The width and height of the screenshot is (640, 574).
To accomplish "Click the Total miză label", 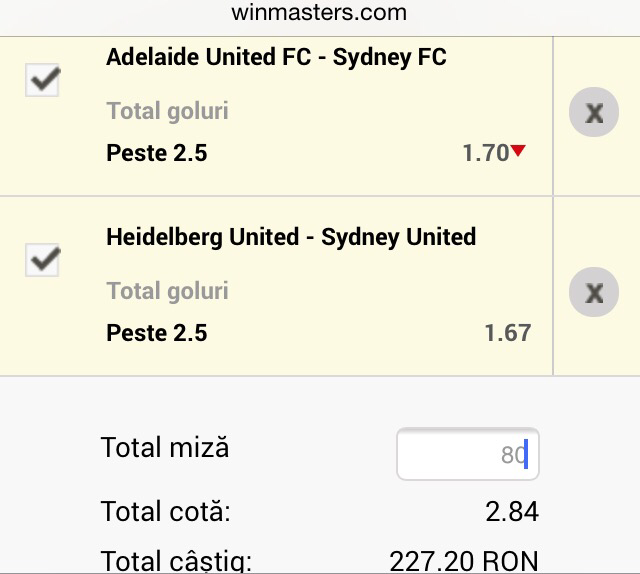I will (x=165, y=447).
